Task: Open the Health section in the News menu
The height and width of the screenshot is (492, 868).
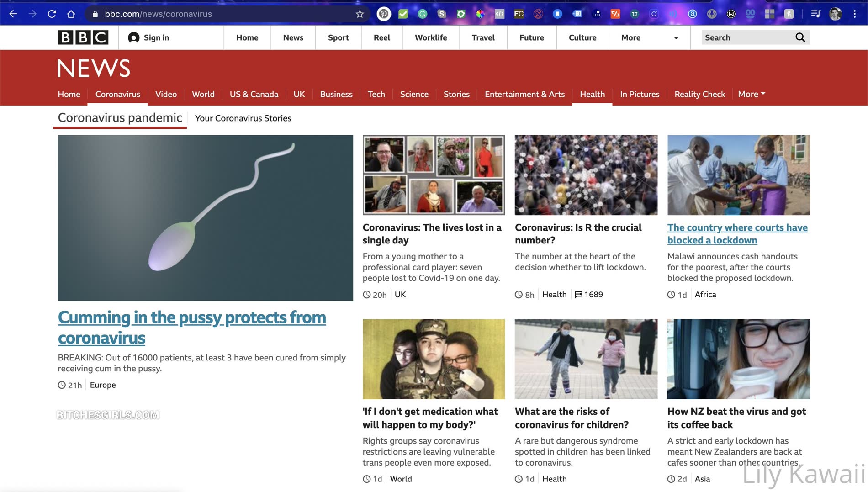Action: (x=592, y=94)
